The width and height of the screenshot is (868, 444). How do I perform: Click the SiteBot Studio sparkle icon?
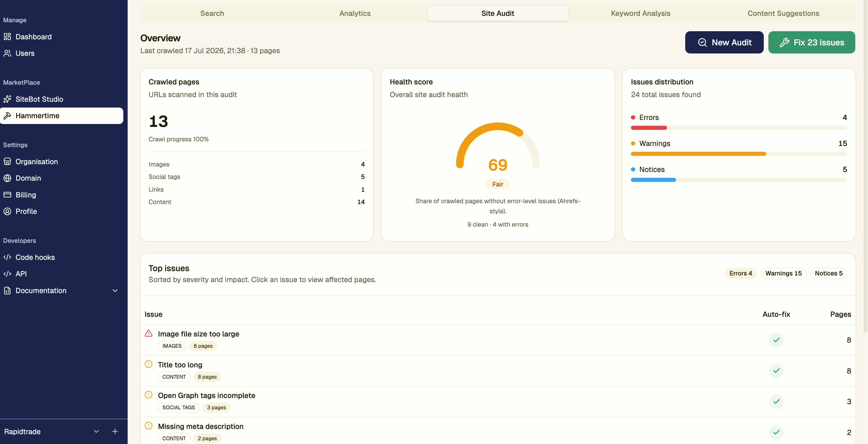coord(8,99)
